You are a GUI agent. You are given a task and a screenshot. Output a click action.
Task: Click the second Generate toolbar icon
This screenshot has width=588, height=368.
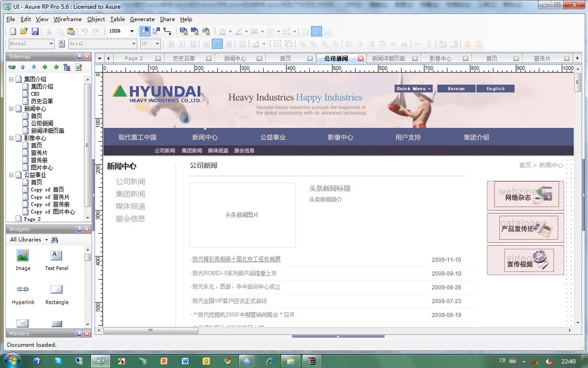tap(195, 31)
